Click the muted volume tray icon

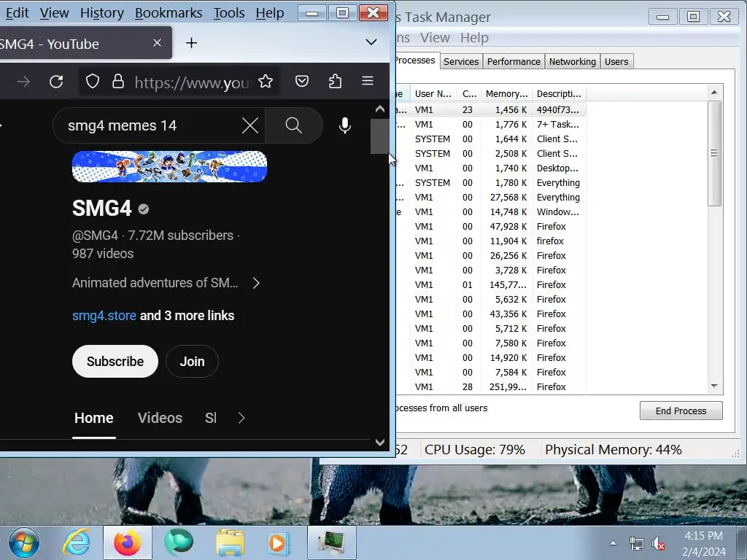[x=658, y=543]
